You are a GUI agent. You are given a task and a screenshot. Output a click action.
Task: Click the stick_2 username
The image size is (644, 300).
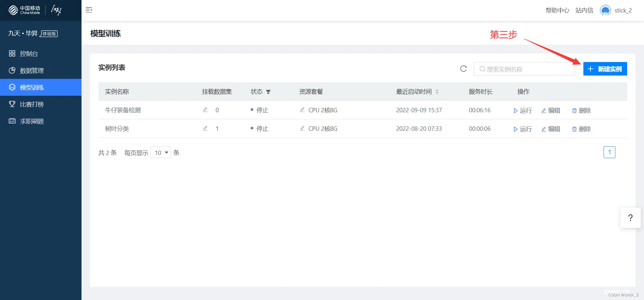[623, 10]
